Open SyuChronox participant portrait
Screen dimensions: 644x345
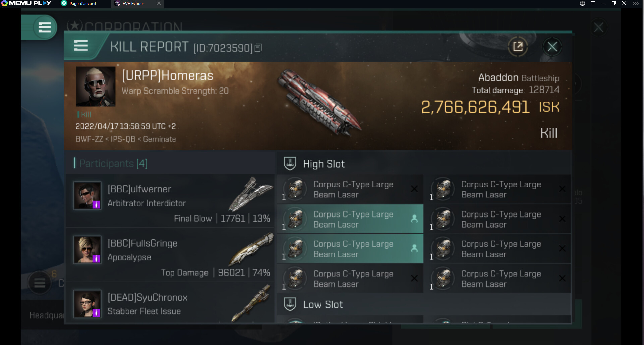pyautogui.click(x=87, y=304)
